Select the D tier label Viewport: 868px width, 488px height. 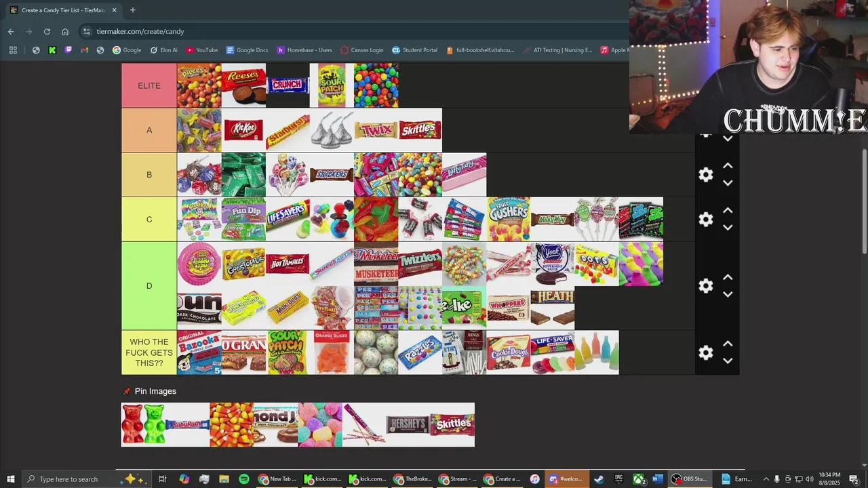(149, 286)
